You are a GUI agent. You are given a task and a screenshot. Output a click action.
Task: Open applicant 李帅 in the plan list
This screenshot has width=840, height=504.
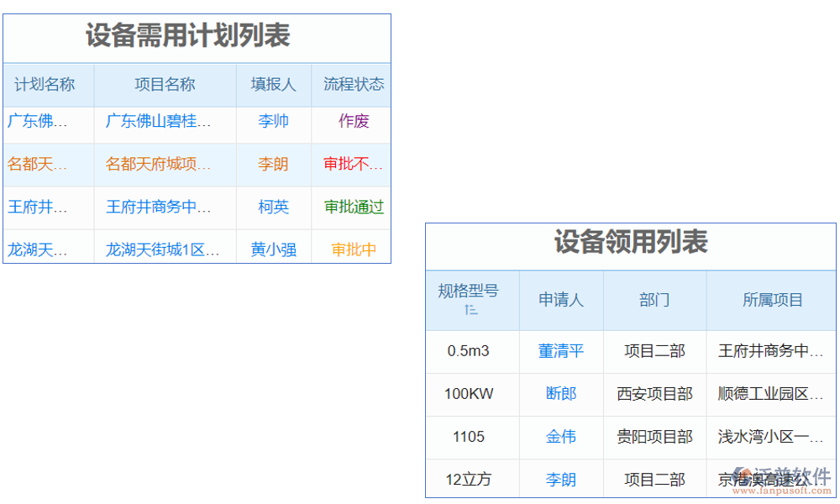tap(273, 121)
